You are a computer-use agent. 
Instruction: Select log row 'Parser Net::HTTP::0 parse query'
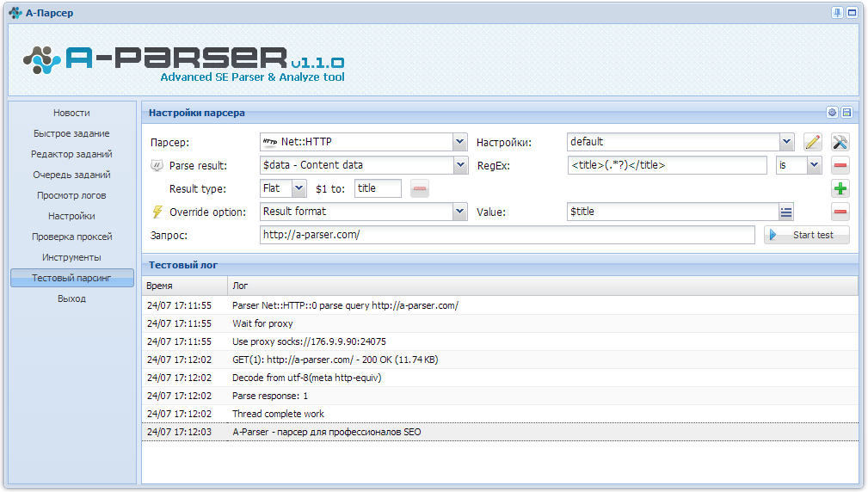pos(500,305)
